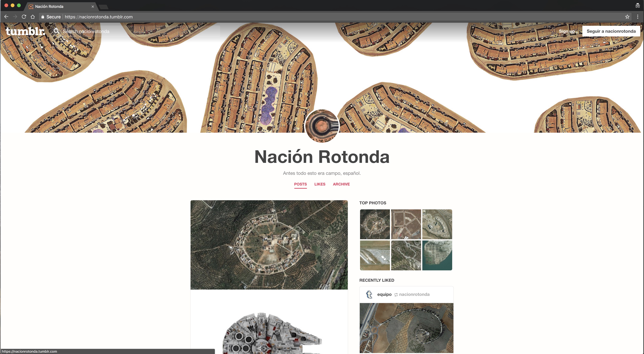
Task: Open the top photo of circular village
Action: 375,224
